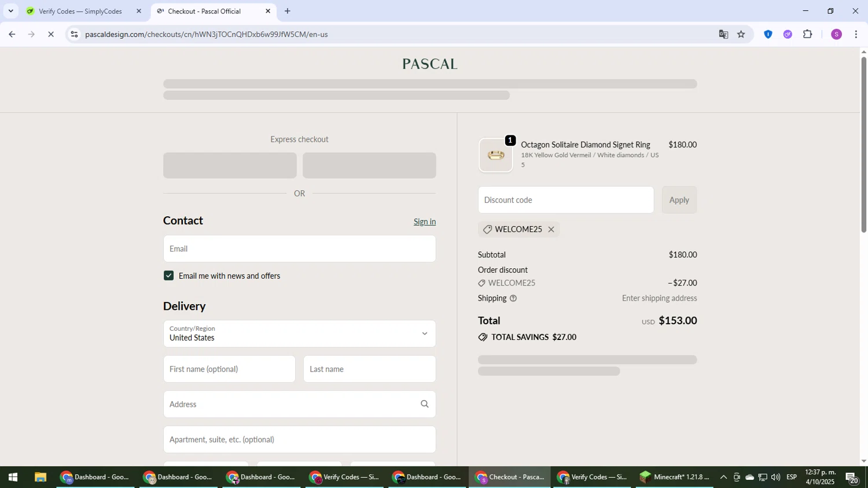Image resolution: width=868 pixels, height=488 pixels.
Task: Open the Windows Start menu
Action: pos(12,477)
